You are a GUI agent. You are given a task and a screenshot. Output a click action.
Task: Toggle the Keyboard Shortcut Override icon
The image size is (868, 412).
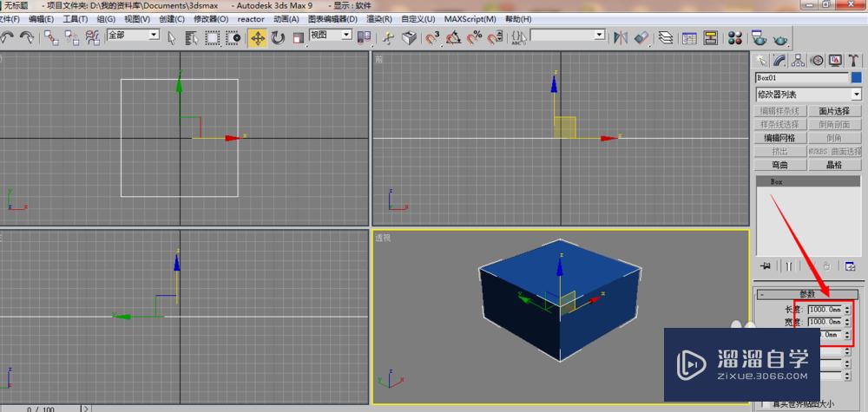[x=409, y=37]
